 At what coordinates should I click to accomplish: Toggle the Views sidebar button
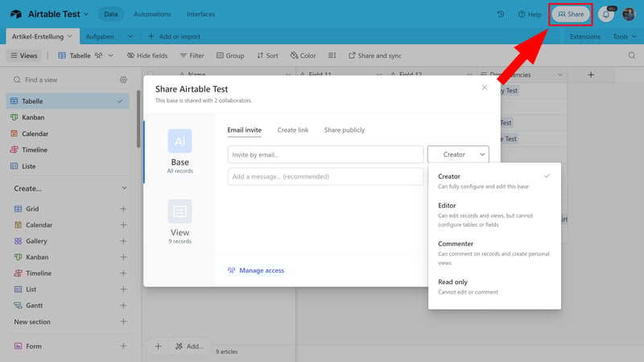click(24, 56)
